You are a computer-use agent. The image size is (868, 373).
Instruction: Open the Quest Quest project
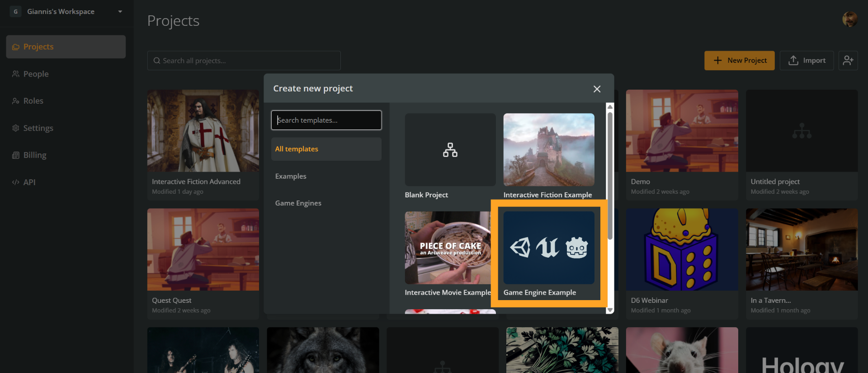tap(203, 263)
